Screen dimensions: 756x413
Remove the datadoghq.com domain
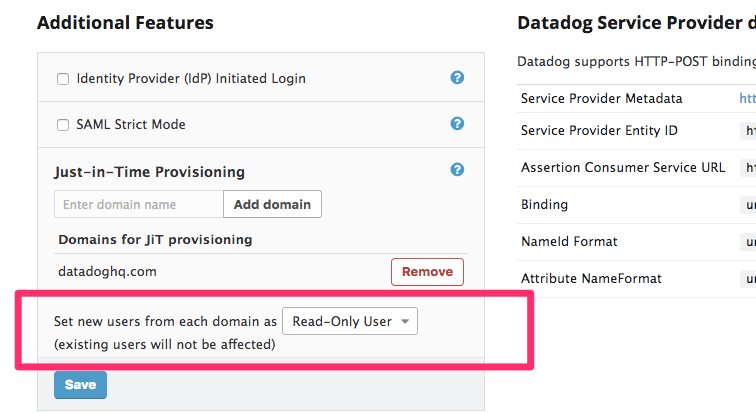tap(427, 272)
